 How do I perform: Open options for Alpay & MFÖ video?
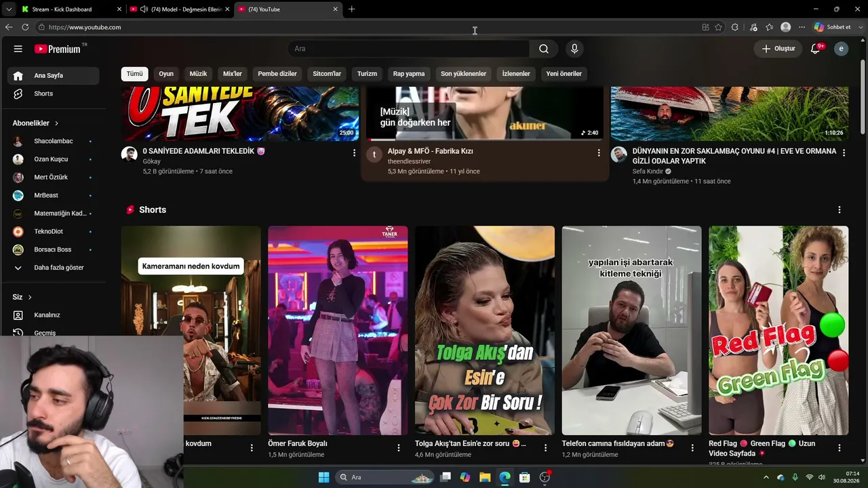tap(599, 153)
